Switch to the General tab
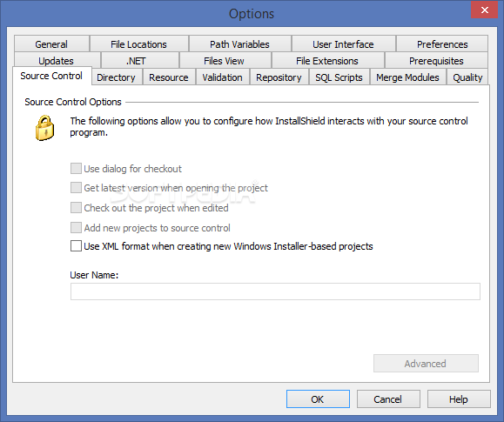 tap(51, 44)
